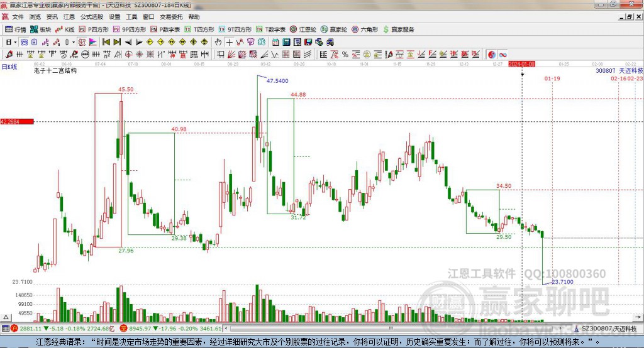Click SZ300807 天迈科技 in status bar

click(609, 329)
